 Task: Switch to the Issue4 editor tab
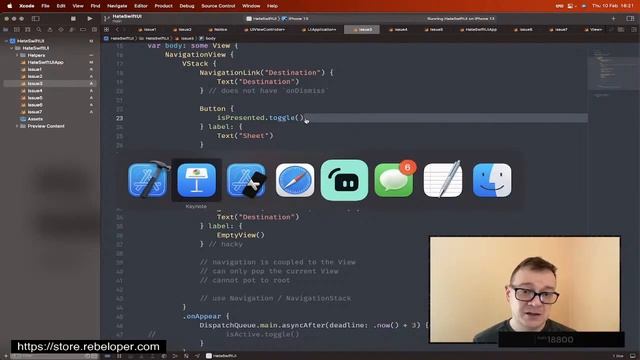(x=398, y=29)
